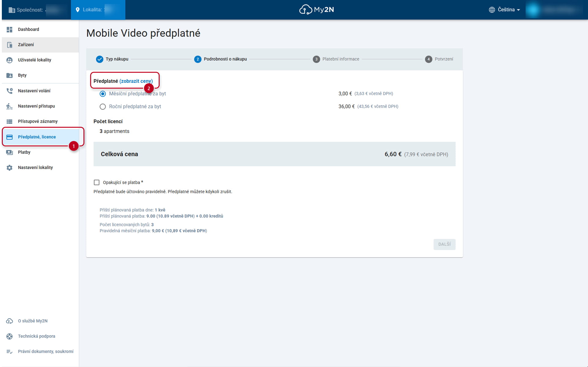This screenshot has width=588, height=367.
Task: Open Nastavení volání settings
Action: pyautogui.click(x=40, y=91)
